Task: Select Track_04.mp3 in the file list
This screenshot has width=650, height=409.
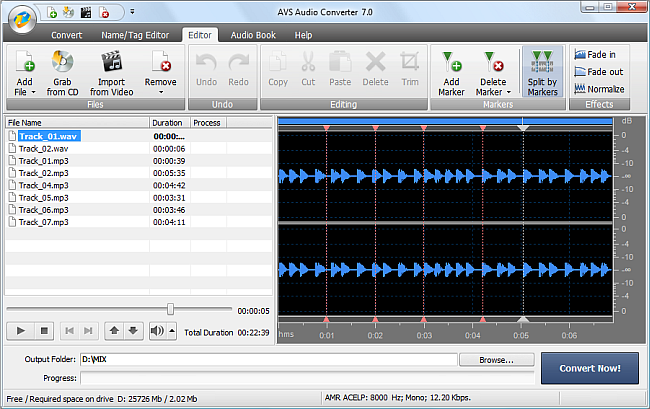Action: 43,185
